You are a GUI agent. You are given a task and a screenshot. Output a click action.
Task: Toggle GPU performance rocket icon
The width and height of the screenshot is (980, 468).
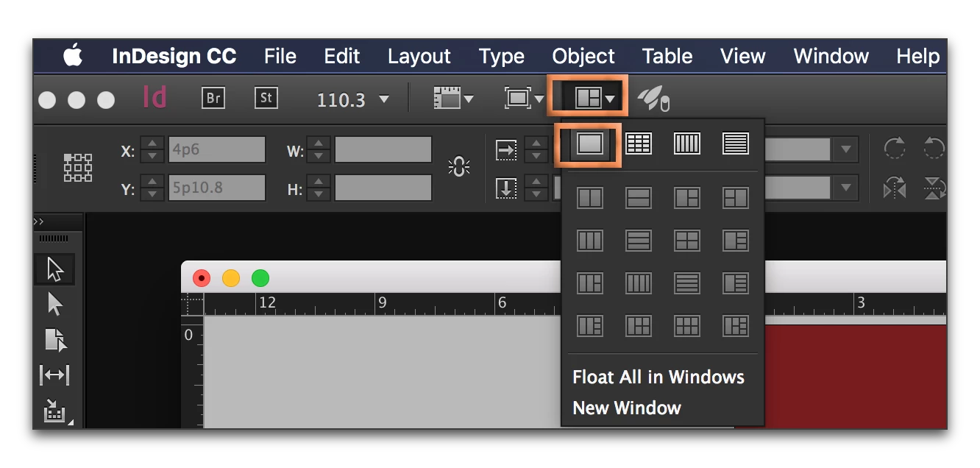tap(653, 99)
